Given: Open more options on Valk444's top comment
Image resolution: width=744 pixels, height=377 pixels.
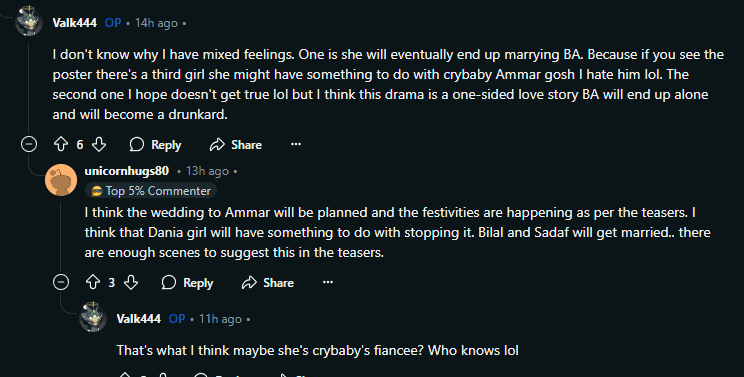Looking at the screenshot, I should [x=296, y=144].
